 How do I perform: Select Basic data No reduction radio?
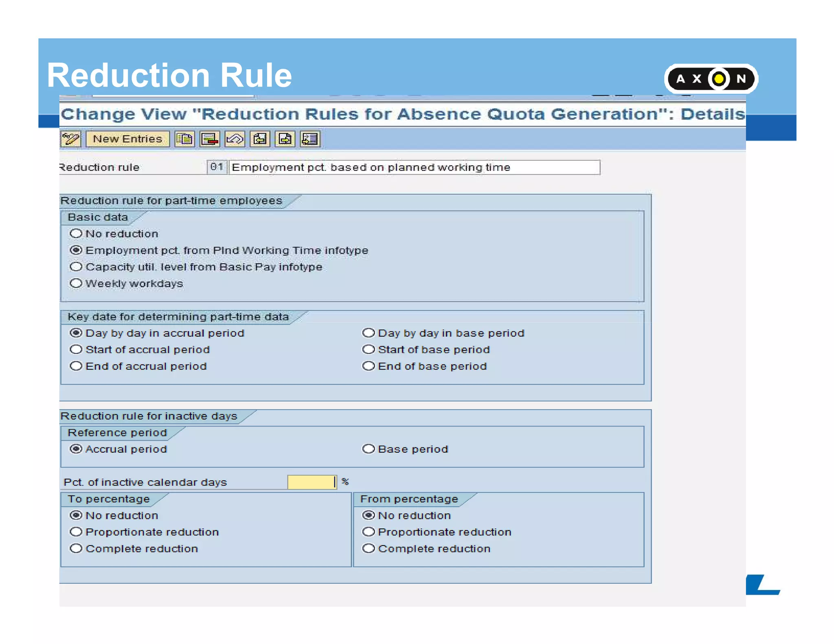76,234
